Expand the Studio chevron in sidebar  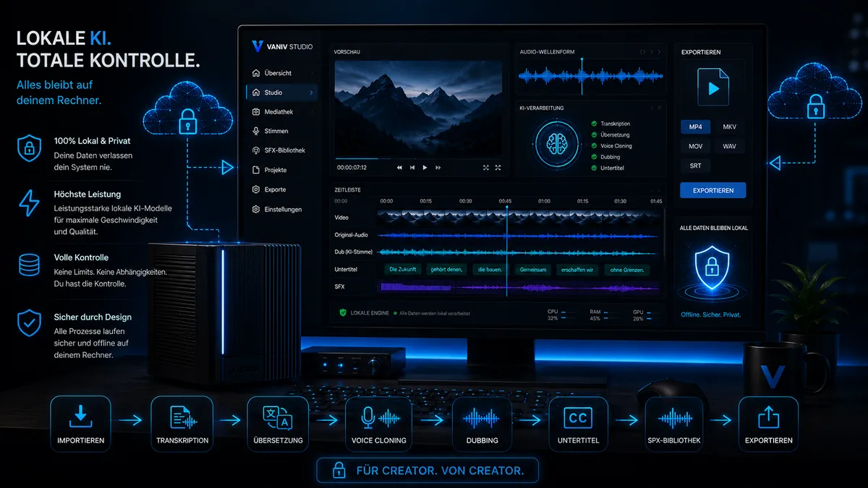point(311,93)
